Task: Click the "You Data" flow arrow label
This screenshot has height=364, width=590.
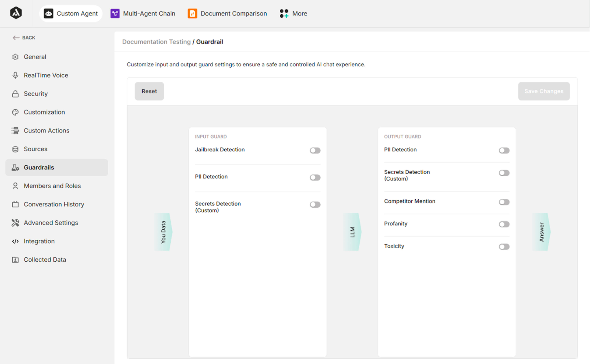Action: point(163,232)
